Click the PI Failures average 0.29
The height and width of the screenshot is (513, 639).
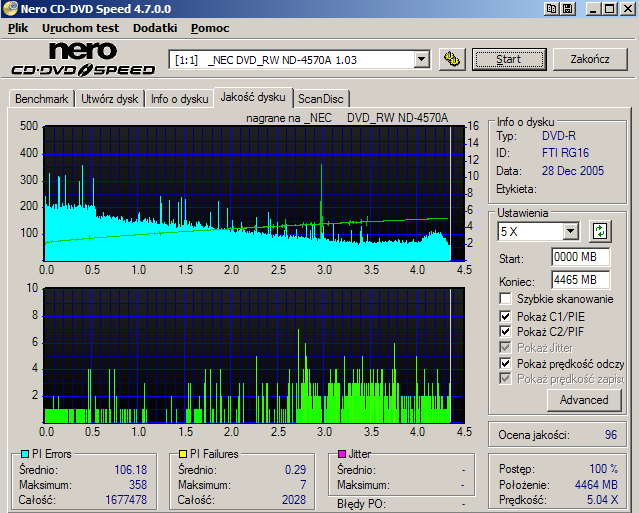[x=295, y=470]
